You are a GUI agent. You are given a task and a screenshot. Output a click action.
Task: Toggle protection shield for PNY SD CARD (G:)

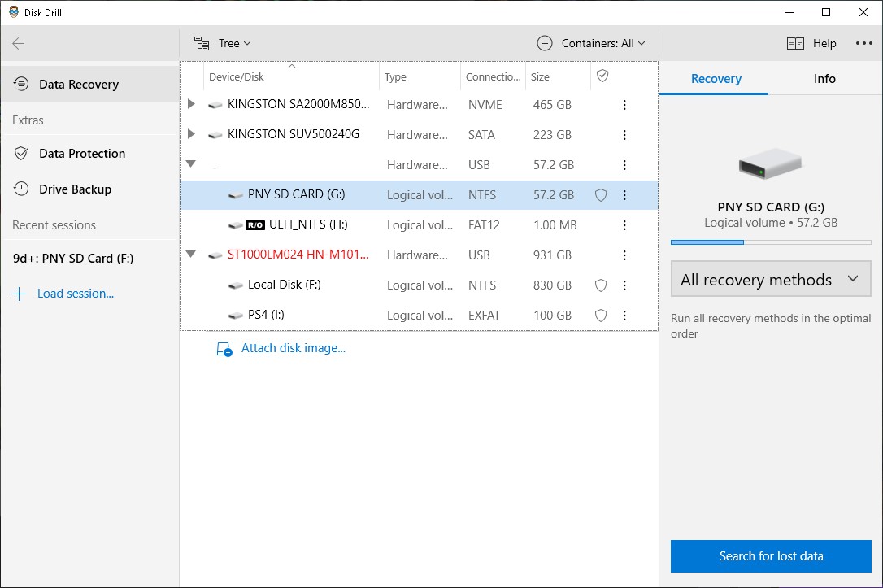coord(601,195)
